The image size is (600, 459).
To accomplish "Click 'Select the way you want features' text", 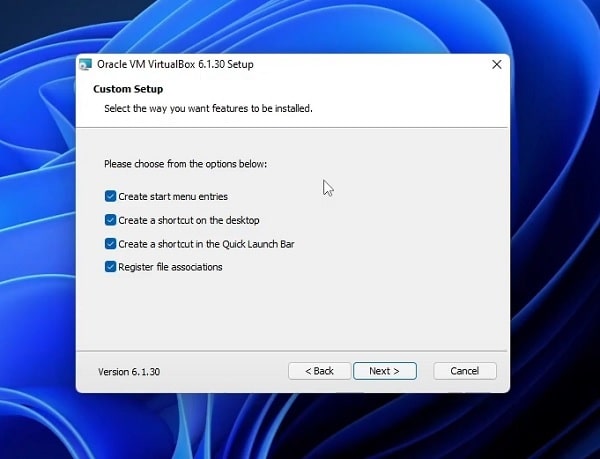I will pyautogui.click(x=209, y=109).
